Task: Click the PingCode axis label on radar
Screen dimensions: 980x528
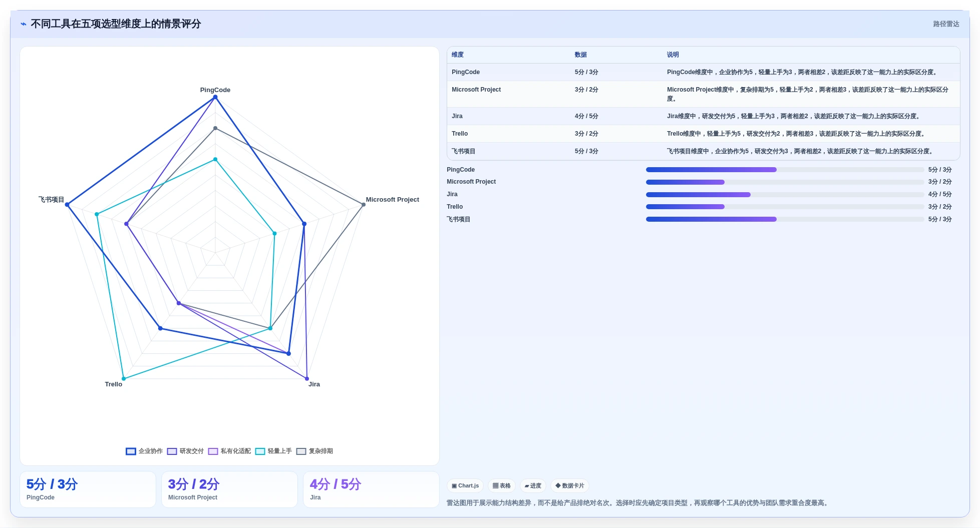Action: pyautogui.click(x=215, y=90)
